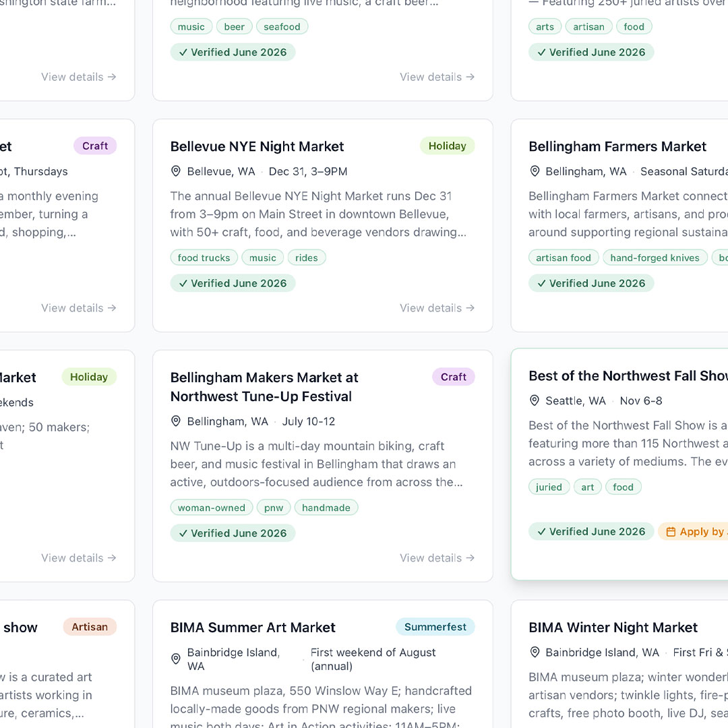Click the artisan tag next to arts
Viewport: 728px width, 728px height.
click(588, 26)
